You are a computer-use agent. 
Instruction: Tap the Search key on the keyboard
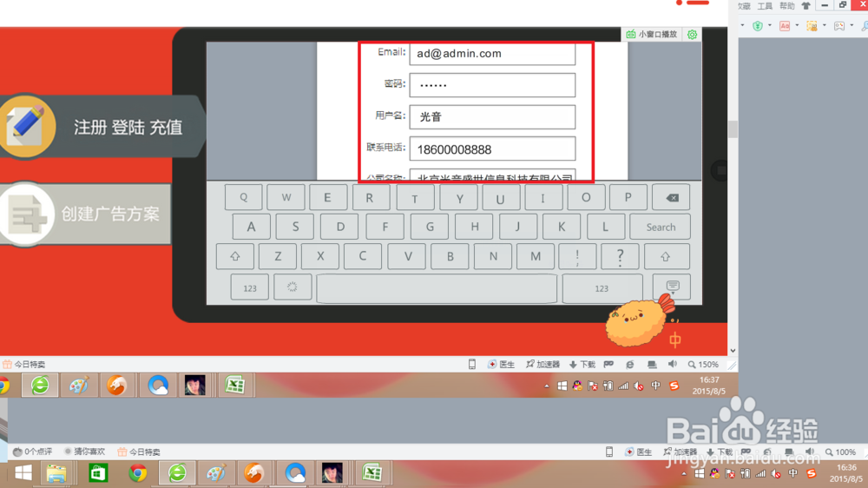click(x=661, y=228)
